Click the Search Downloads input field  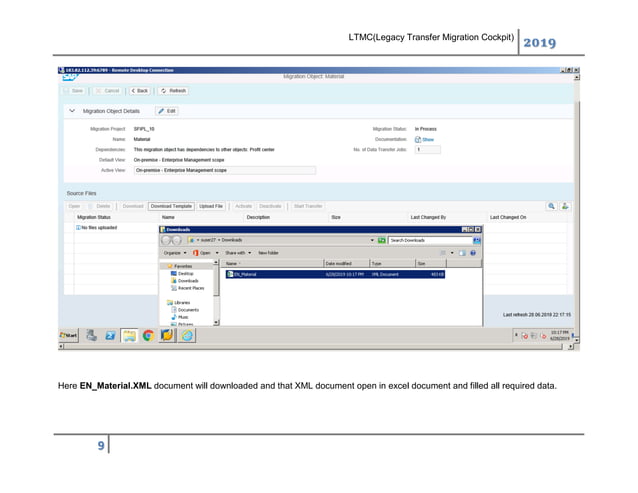[427, 241]
